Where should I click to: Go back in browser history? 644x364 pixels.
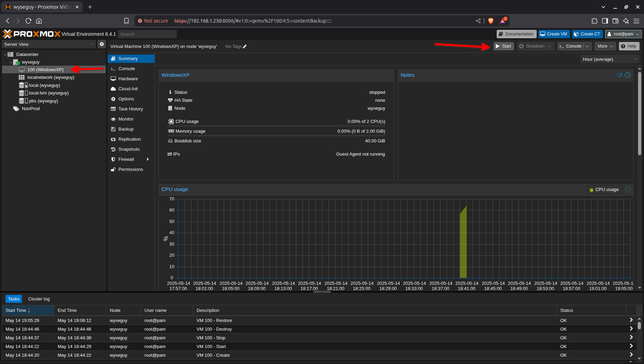8,21
